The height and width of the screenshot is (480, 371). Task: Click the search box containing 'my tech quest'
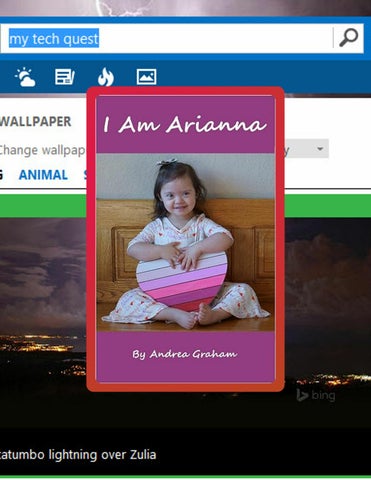tap(167, 38)
